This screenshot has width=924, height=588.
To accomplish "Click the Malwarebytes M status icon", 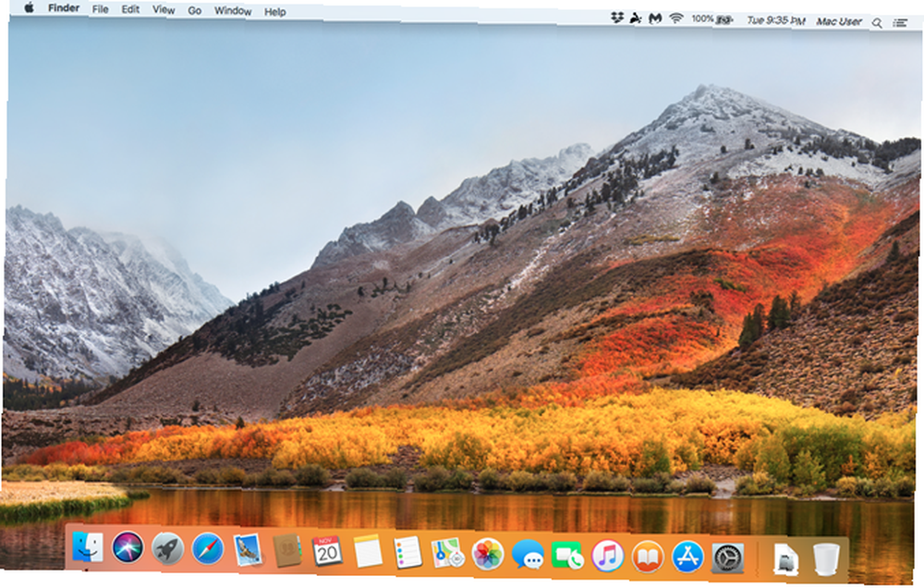I will (655, 18).
